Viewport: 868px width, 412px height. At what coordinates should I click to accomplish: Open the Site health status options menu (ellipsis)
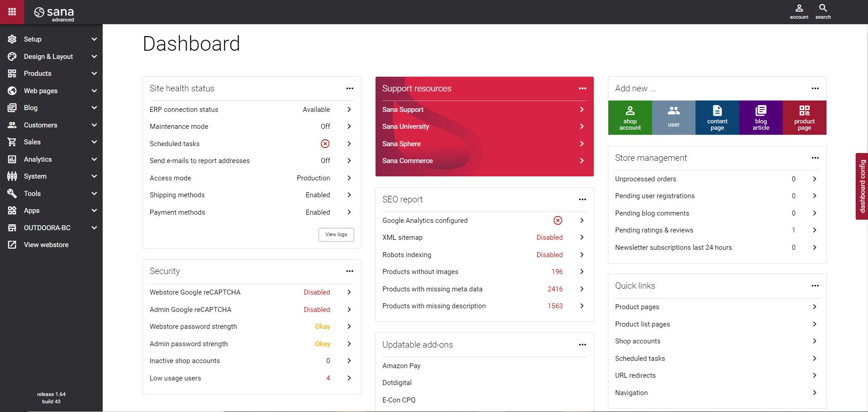click(350, 88)
